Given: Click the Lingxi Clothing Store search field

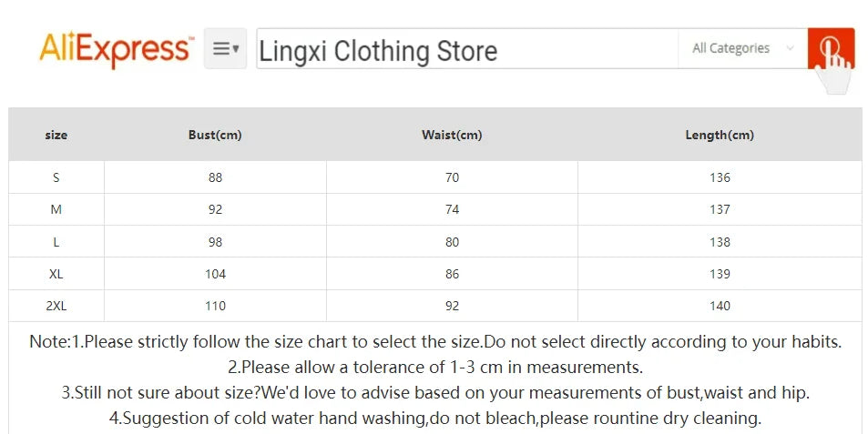Looking at the screenshot, I should tap(465, 50).
